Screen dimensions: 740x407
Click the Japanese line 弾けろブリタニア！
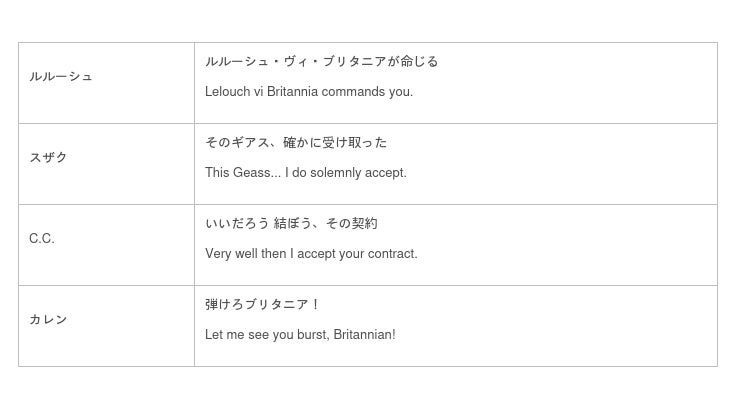[x=263, y=305]
